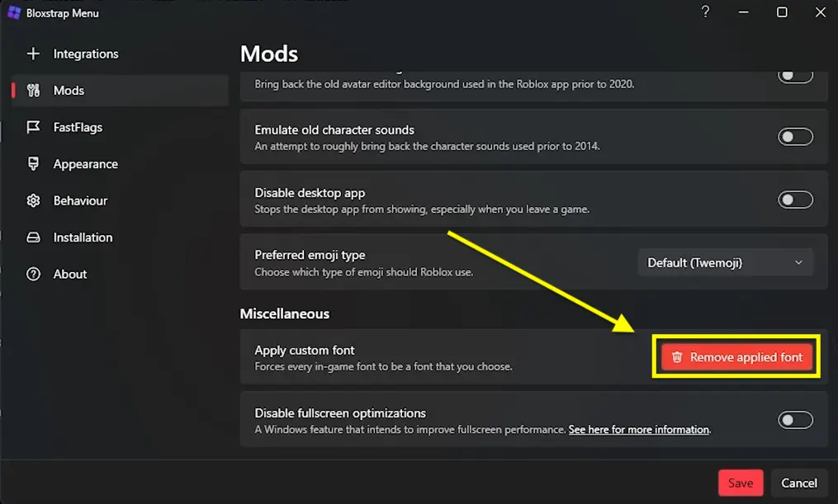This screenshot has width=838, height=504.
Task: Click the Integrations plus icon
Action: click(33, 54)
